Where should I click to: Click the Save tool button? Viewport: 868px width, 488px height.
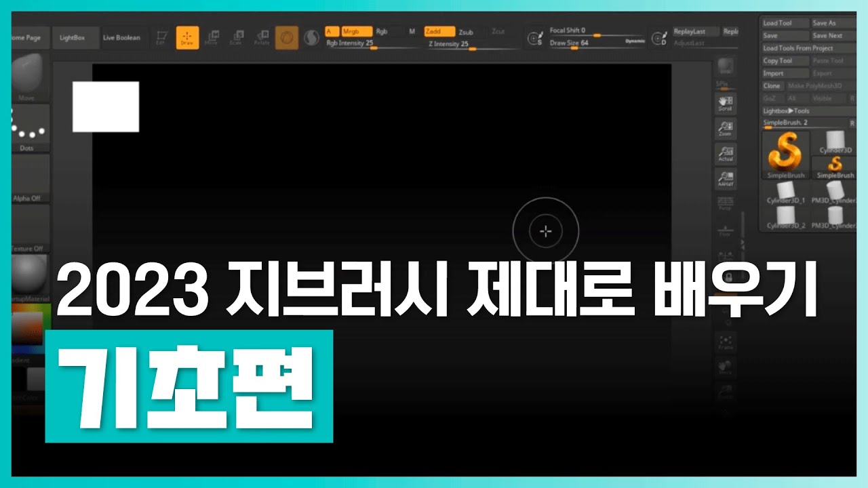click(x=785, y=35)
